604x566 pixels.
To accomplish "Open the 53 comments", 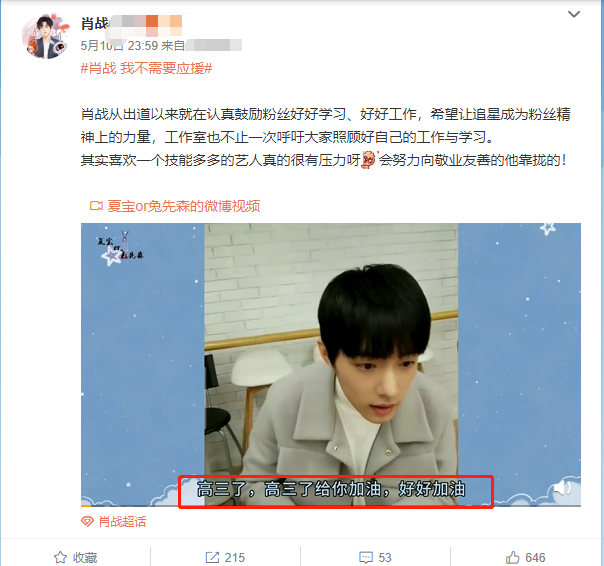I will pyautogui.click(x=384, y=558).
